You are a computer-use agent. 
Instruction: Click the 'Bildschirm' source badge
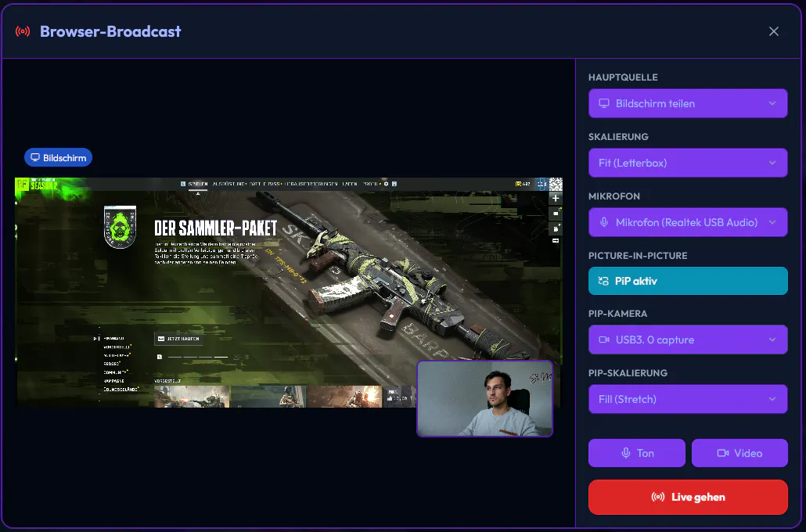[x=58, y=158]
